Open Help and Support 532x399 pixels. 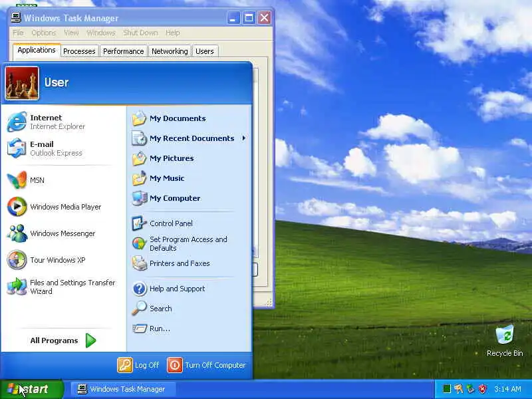pos(189,289)
